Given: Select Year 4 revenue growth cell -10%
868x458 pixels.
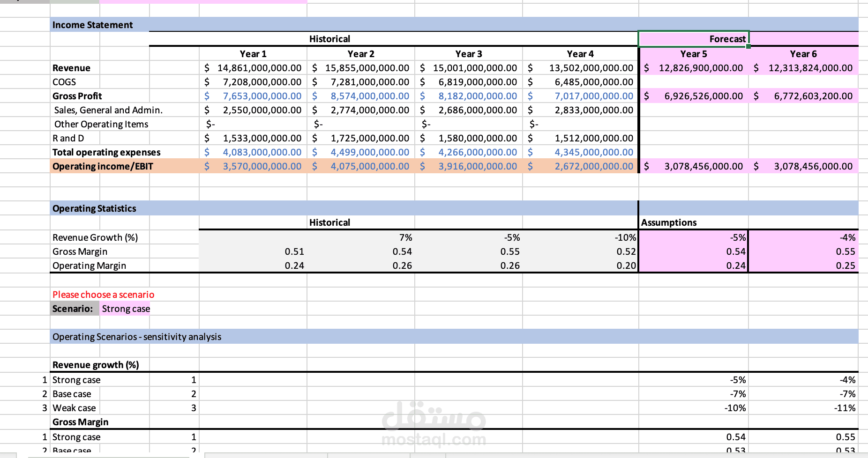Looking at the screenshot, I should pos(580,237).
